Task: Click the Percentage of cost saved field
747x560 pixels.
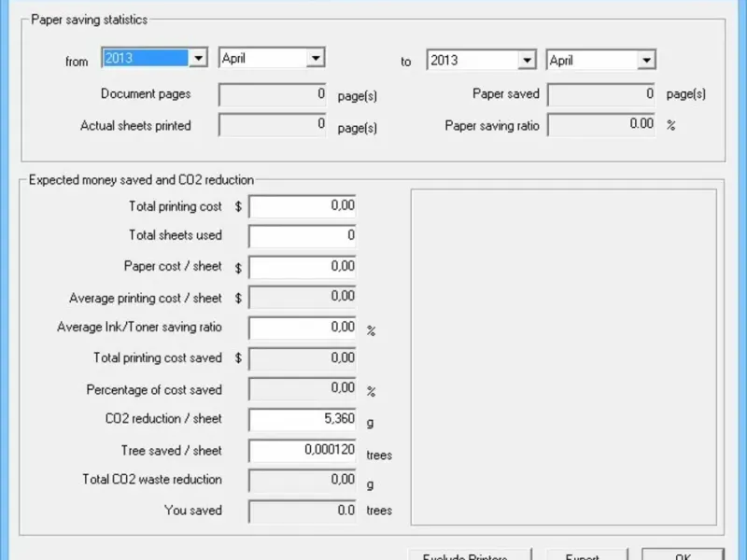Action: click(x=302, y=389)
